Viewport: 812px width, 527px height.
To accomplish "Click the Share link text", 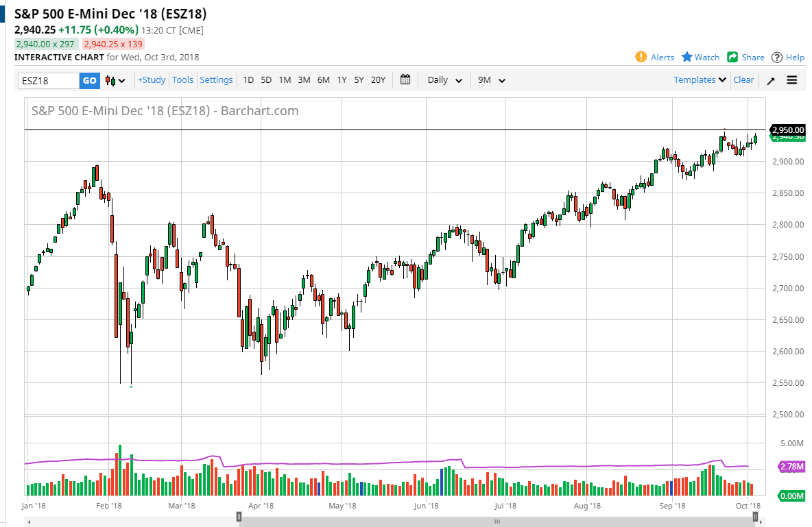I will tap(753, 58).
